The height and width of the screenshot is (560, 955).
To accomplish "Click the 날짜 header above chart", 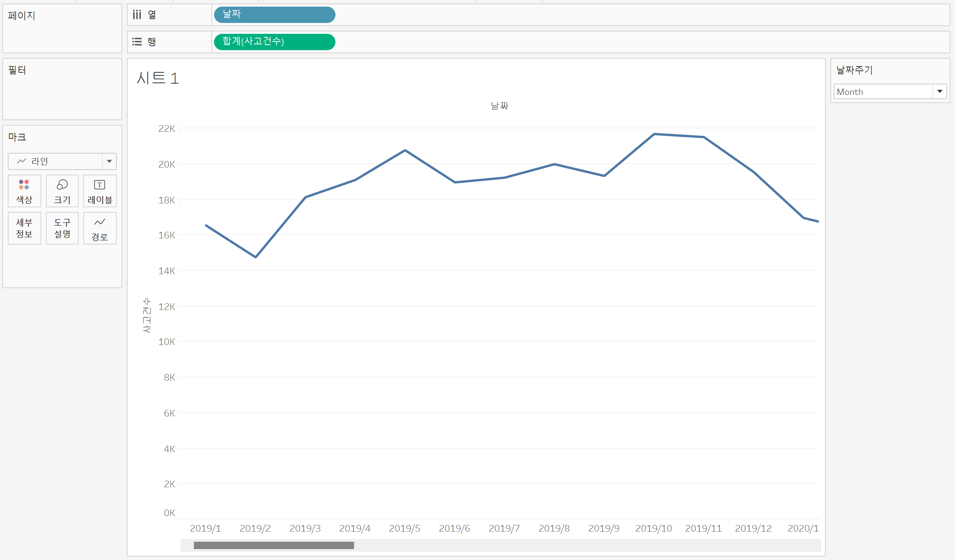I will (499, 106).
